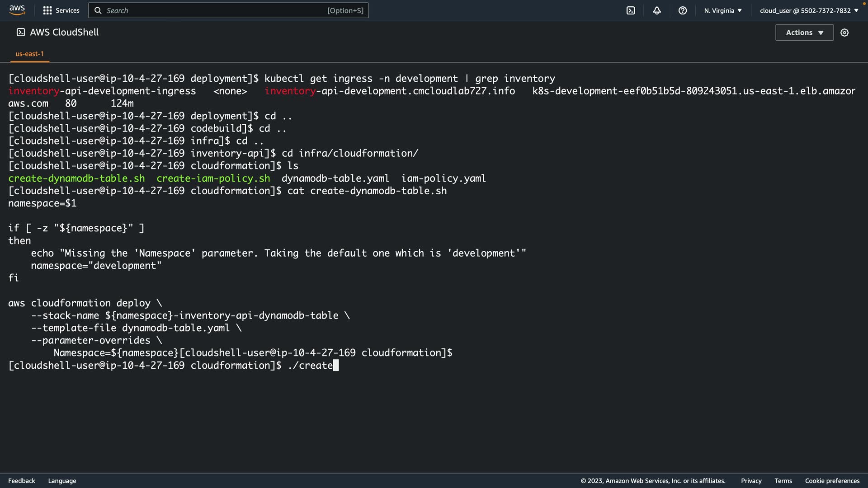868x488 pixels.
Task: Open the Privacy link
Action: 751,481
